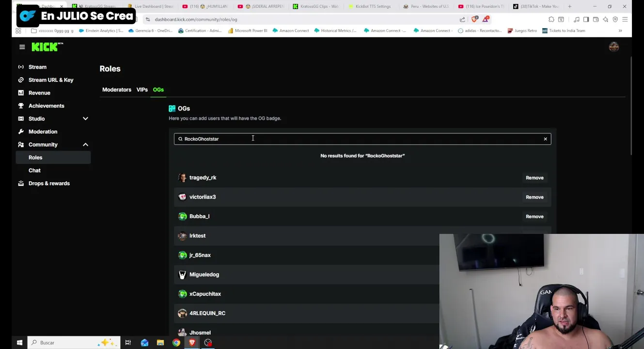Open File Explorer from taskbar
This screenshot has width=644, height=349.
160,343
